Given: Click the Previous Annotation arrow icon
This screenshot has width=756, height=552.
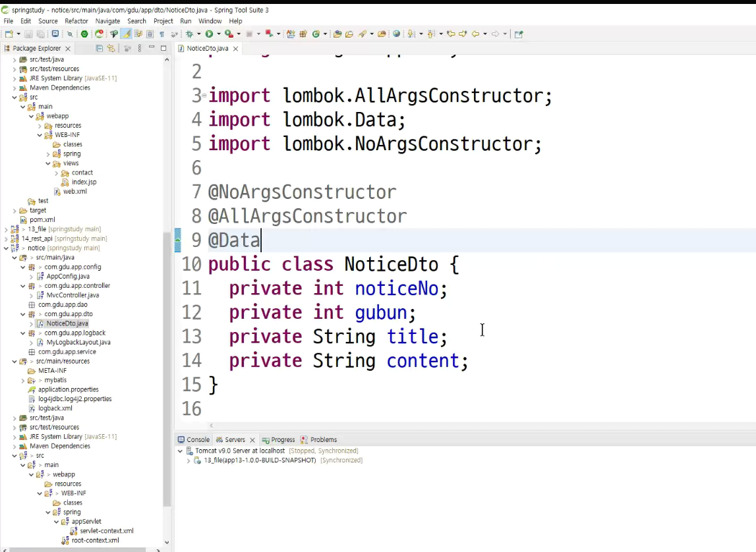Looking at the screenshot, I should pyautogui.click(x=430, y=34).
